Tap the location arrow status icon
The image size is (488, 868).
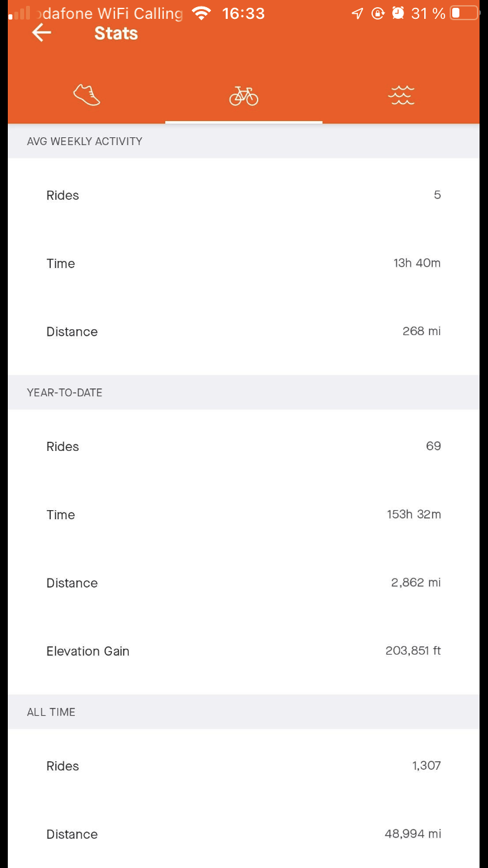point(357,14)
